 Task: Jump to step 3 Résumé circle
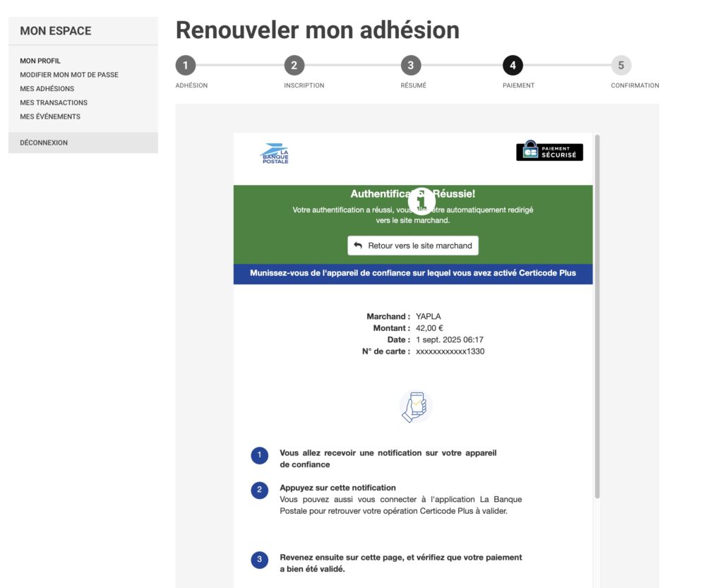410,66
